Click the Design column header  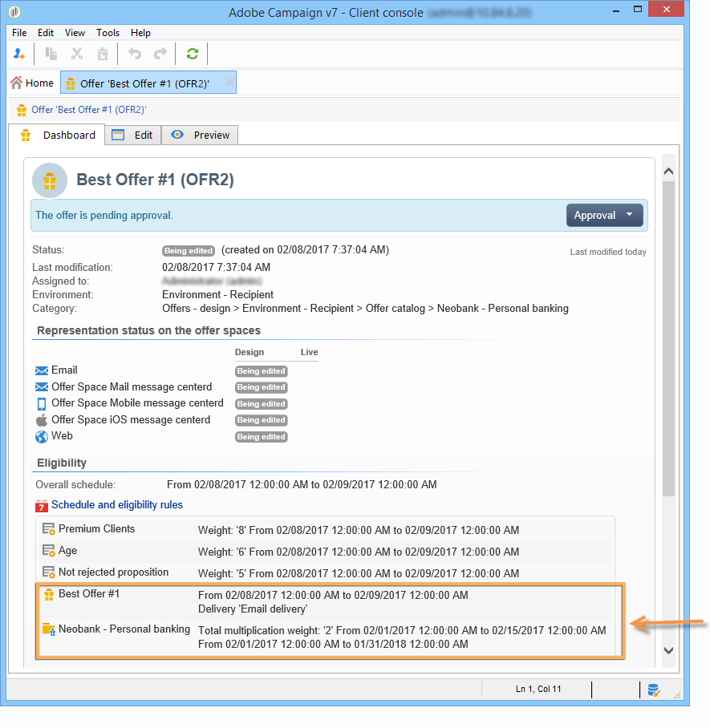click(x=249, y=352)
